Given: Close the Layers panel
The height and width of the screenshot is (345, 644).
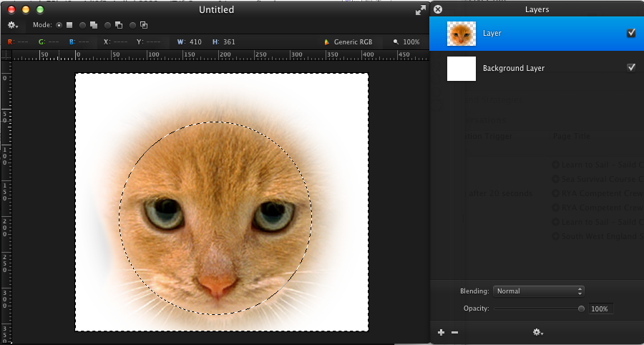Looking at the screenshot, I should (438, 9).
